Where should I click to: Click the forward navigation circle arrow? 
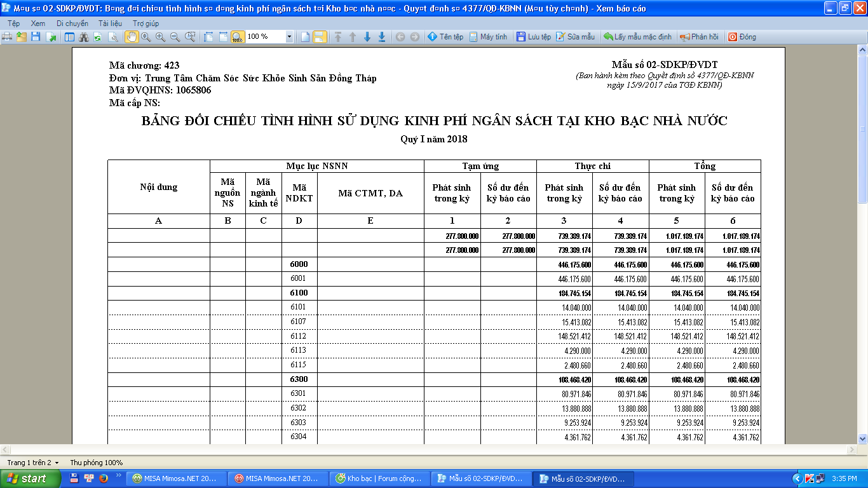coord(414,37)
